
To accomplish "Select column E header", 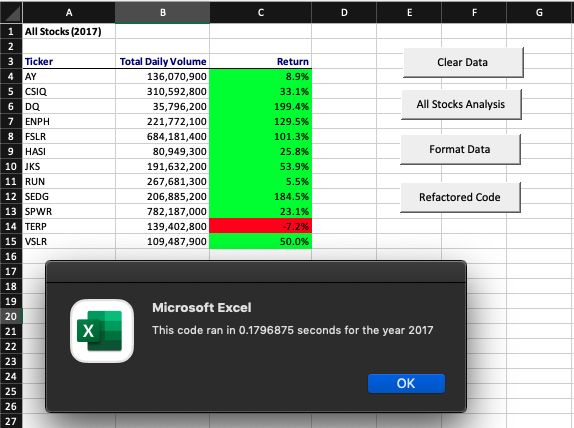I will [409, 12].
